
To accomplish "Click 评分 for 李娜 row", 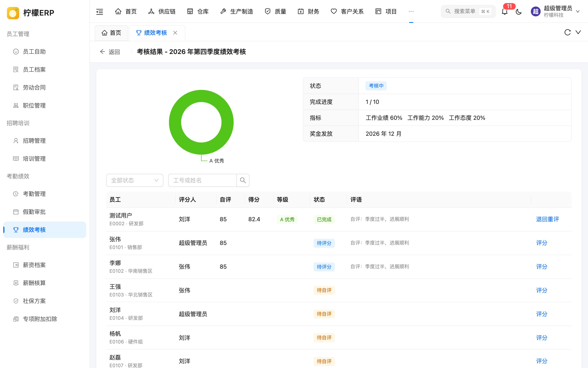I will tap(542, 267).
